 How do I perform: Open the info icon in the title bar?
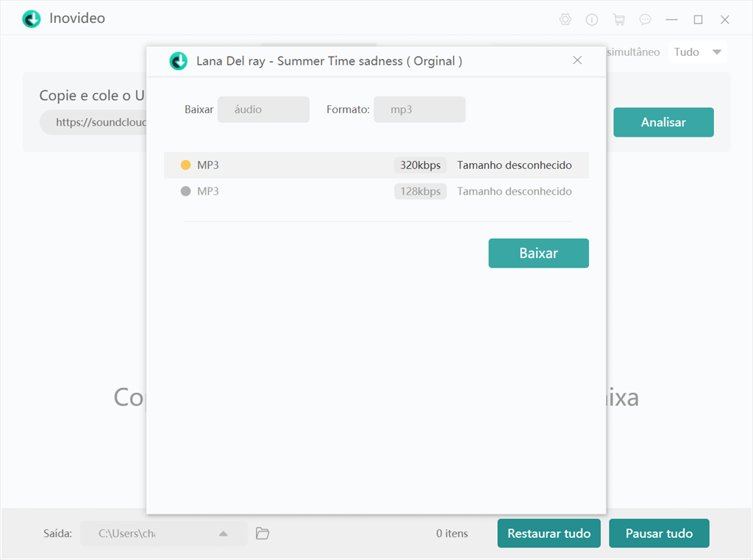coord(592,19)
